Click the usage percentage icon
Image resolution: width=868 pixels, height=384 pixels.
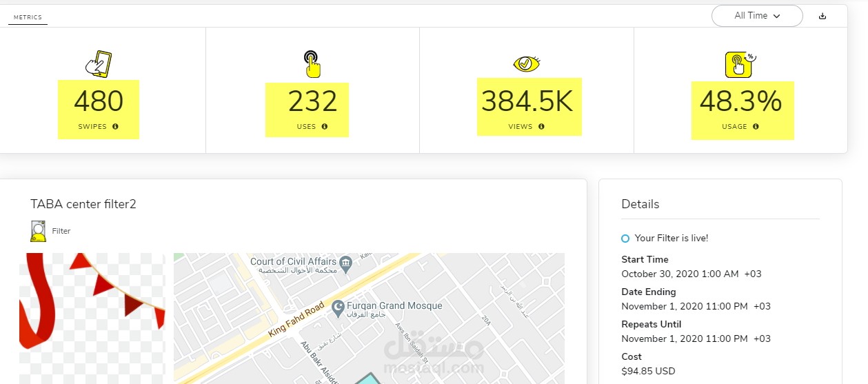740,64
